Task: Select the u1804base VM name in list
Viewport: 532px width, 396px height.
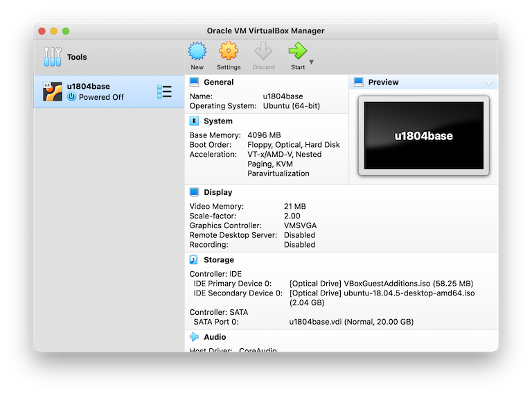Action: click(88, 86)
